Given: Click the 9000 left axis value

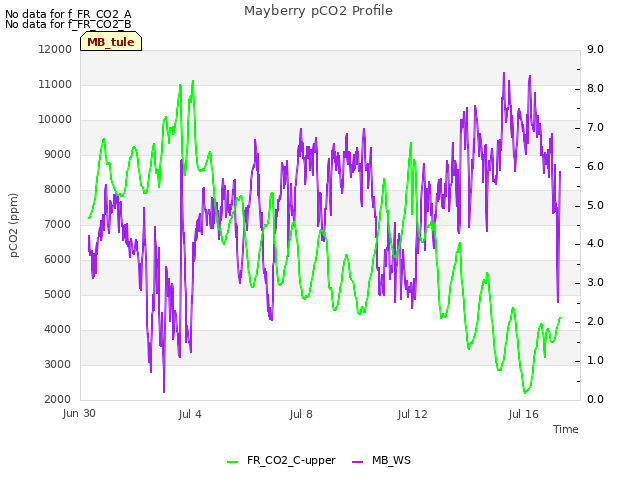Looking at the screenshot, I should coord(58,154).
